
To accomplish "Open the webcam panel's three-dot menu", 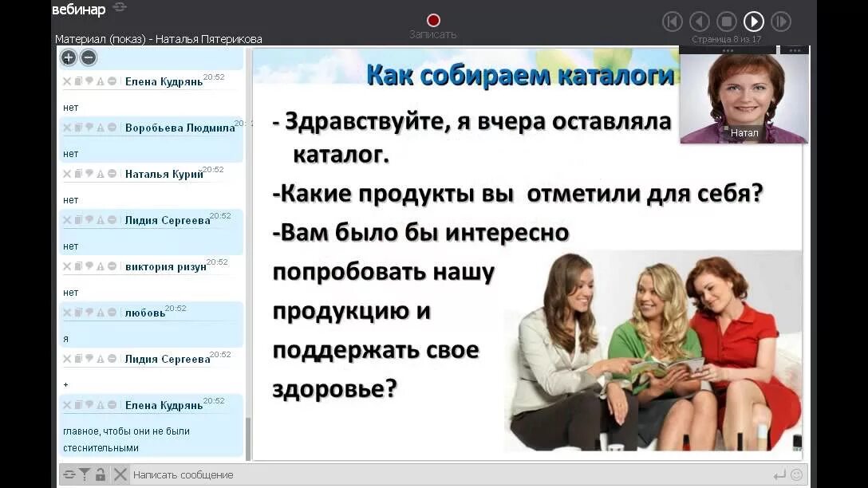I will pyautogui.click(x=794, y=50).
